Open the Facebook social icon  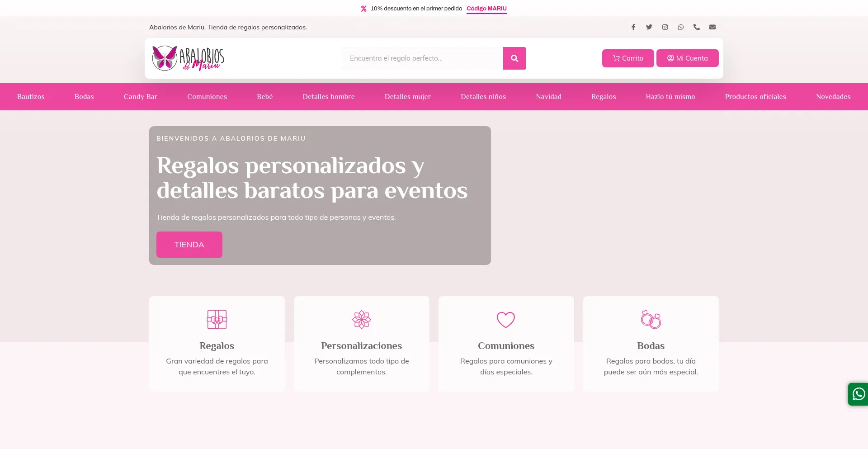633,27
